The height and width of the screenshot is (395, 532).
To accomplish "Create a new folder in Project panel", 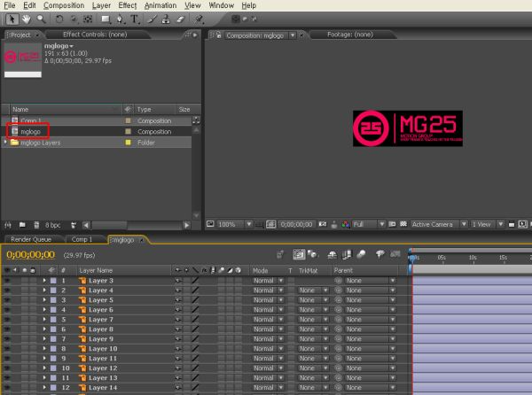I will [x=22, y=225].
